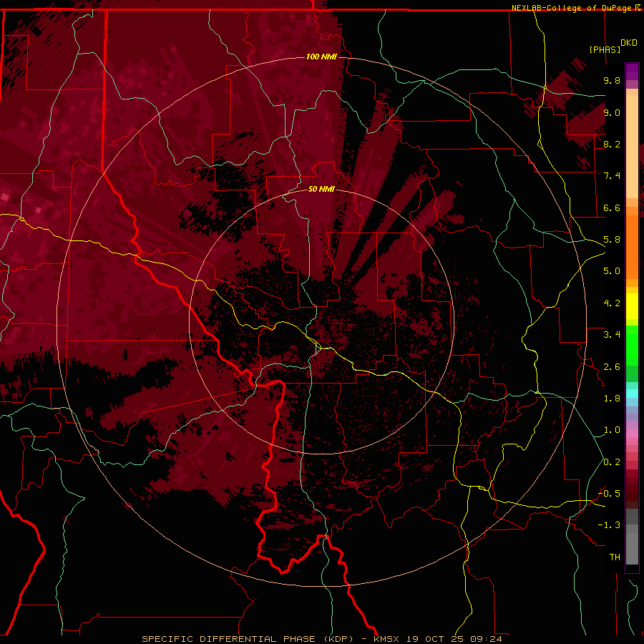Screen dimensions: 644x644
Task: Click the 100 NMI range ring label
Action: coord(321,57)
